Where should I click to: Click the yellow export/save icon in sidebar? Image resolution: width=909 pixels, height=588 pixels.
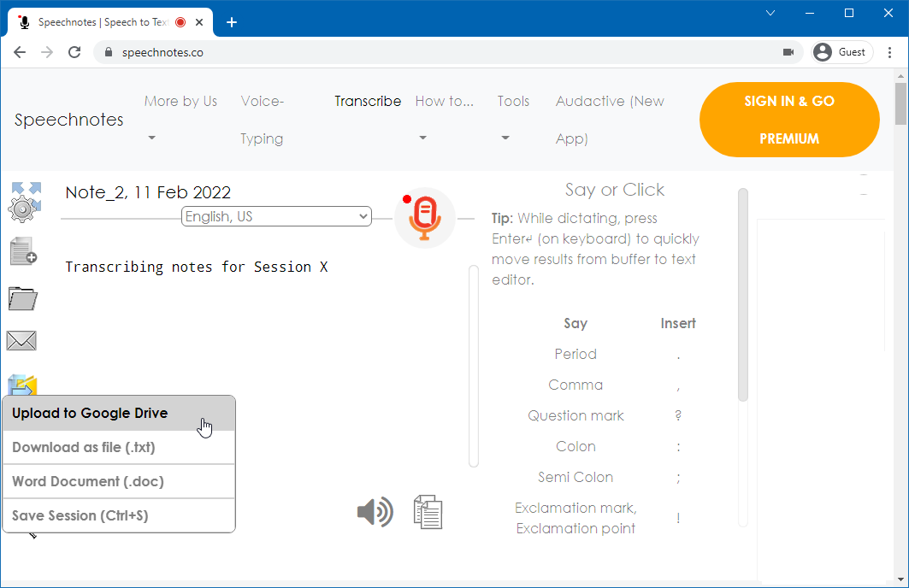point(24,385)
